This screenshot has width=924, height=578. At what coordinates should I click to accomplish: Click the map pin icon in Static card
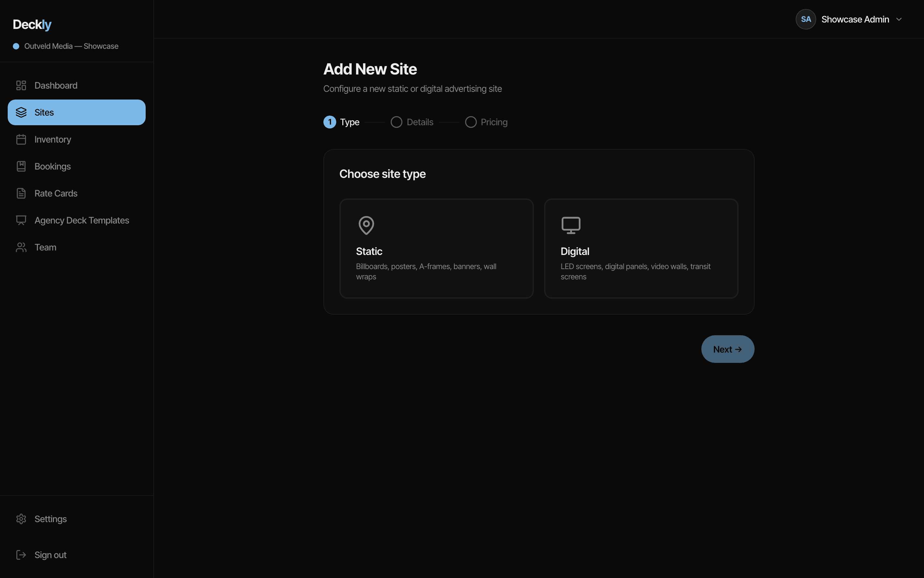(366, 225)
